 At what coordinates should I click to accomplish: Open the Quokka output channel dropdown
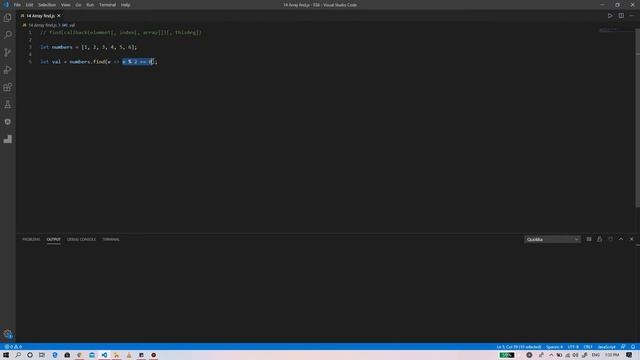tap(552, 240)
